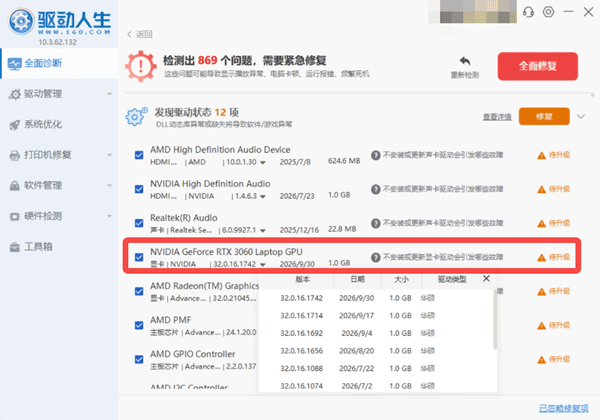Uncheck AMD Radeon(TM) Graphics checkbox
Screen dimensions: 600x420
pyautogui.click(x=139, y=291)
